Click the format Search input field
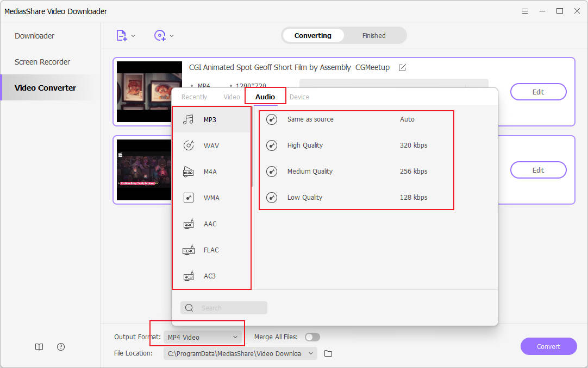Image resolution: width=588 pixels, height=368 pixels. pyautogui.click(x=223, y=308)
